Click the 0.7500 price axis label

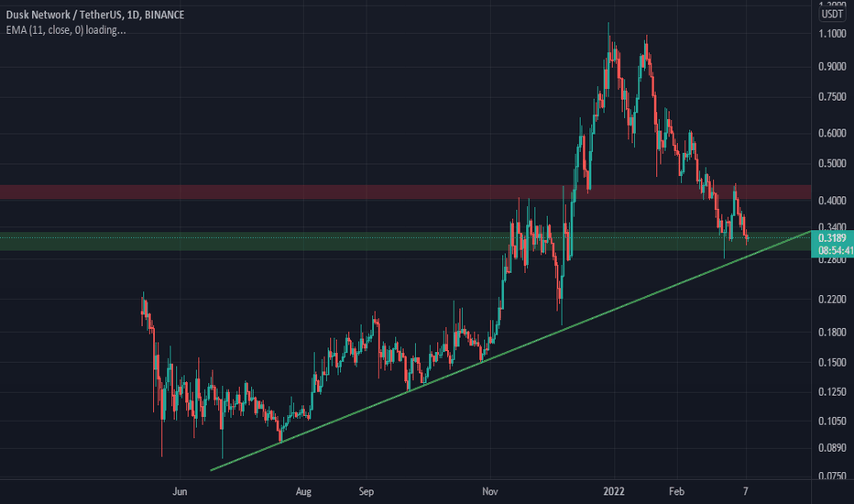(x=832, y=97)
